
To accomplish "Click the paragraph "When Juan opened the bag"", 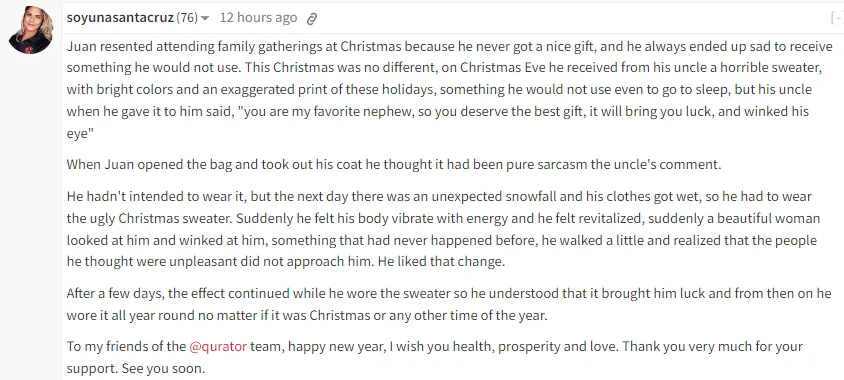I will 393,164.
